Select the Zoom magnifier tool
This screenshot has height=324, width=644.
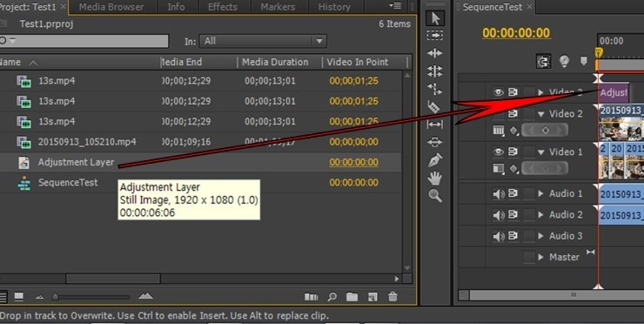point(435,196)
